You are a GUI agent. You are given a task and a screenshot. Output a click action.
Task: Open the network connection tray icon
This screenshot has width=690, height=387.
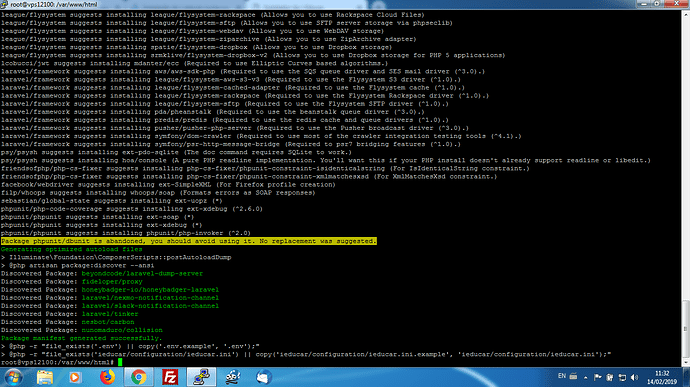tap(622, 377)
